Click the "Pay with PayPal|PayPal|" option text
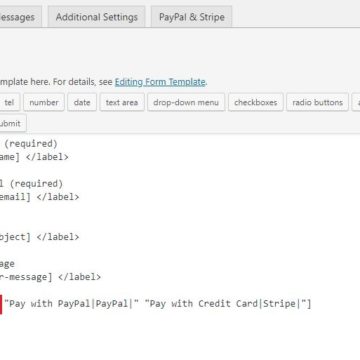 tap(71, 304)
